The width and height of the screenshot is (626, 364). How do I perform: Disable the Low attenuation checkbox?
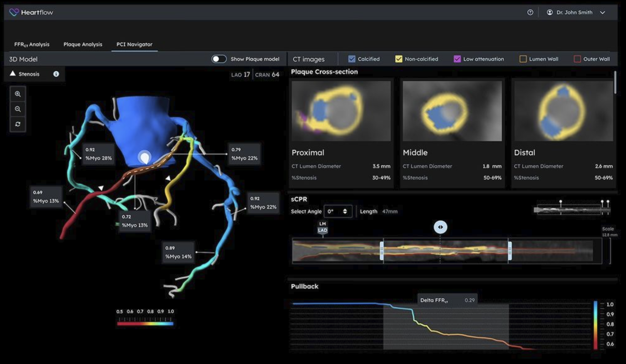point(457,59)
